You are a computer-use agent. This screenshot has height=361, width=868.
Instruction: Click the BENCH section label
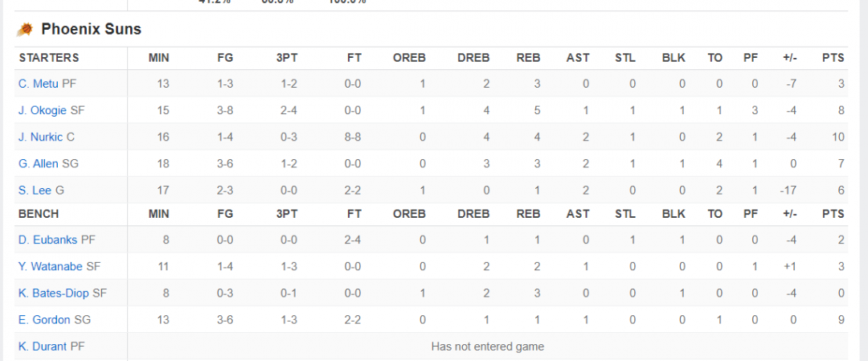coord(39,214)
